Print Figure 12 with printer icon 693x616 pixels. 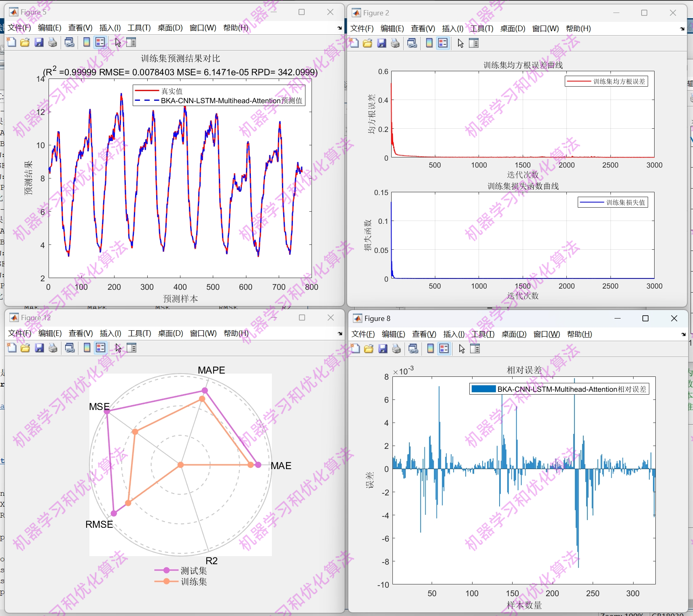coord(53,348)
